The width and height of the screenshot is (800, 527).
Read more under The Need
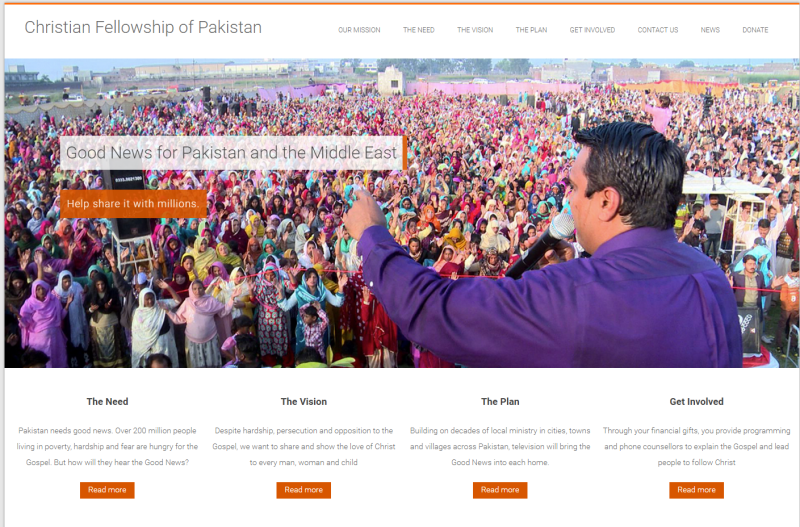pos(107,490)
